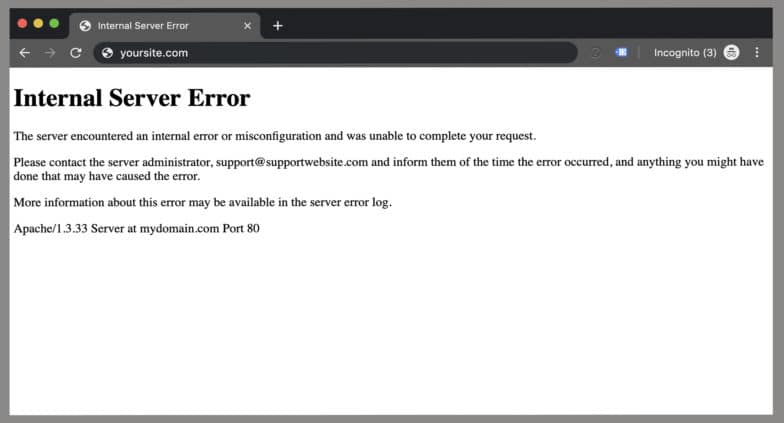Click the red close window button
The height and width of the screenshot is (423, 784).
point(22,23)
